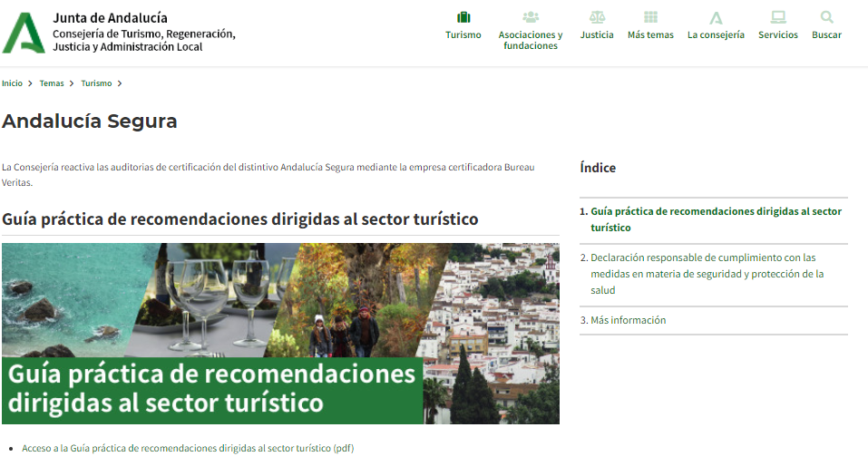The width and height of the screenshot is (868, 476).
Task: Open the Turismo suitcase icon
Action: [463, 18]
